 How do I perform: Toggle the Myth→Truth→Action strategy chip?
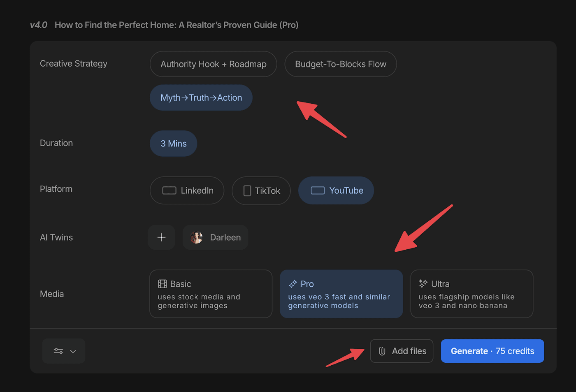click(x=201, y=97)
